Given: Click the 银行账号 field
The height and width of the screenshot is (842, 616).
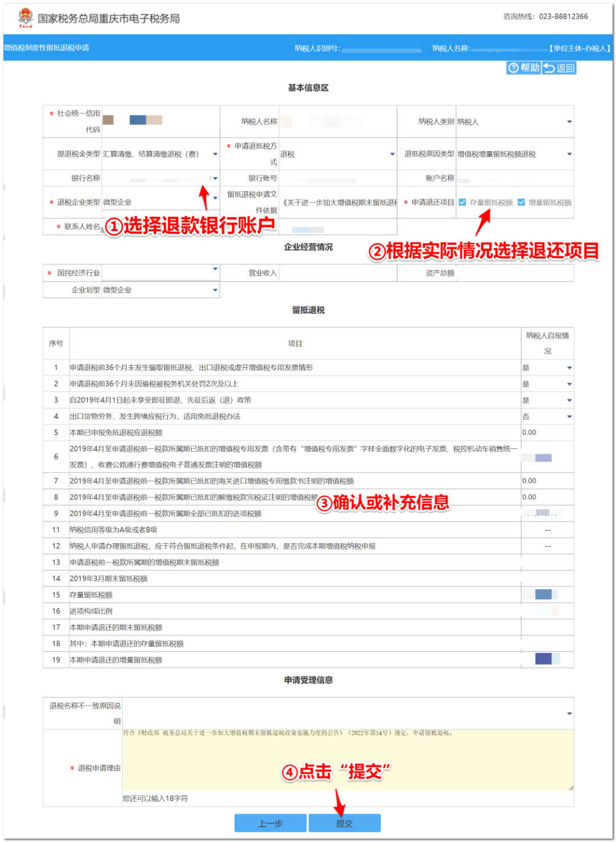Looking at the screenshot, I should click(x=338, y=178).
